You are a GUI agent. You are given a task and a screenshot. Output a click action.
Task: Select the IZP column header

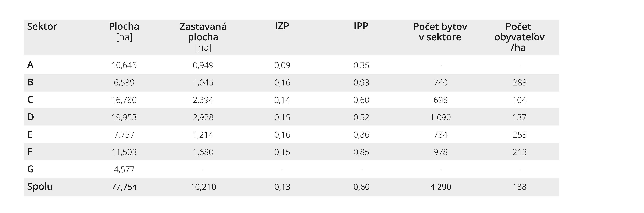point(282,26)
